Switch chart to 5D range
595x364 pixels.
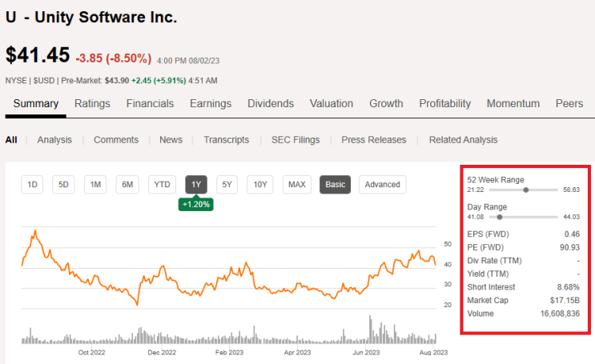(x=64, y=185)
